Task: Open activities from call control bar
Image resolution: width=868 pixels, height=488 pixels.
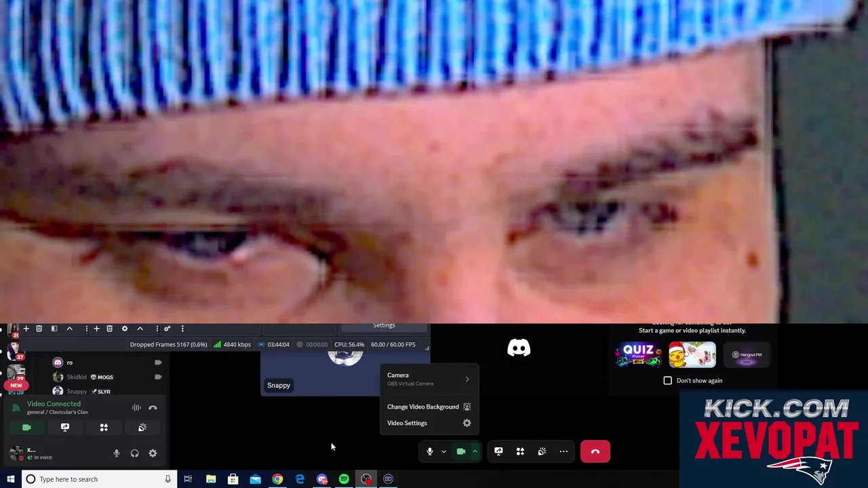Action: pyautogui.click(x=520, y=451)
